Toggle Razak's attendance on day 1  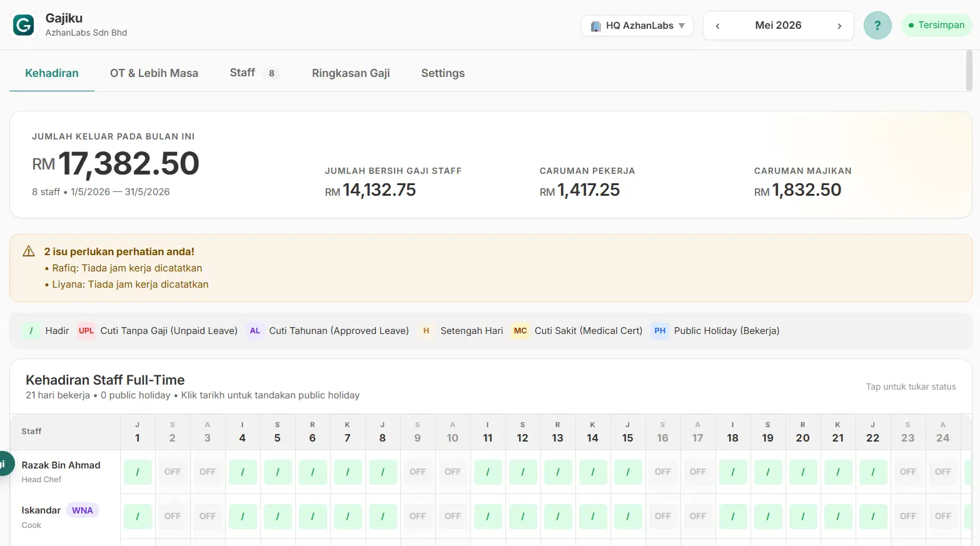click(x=138, y=472)
